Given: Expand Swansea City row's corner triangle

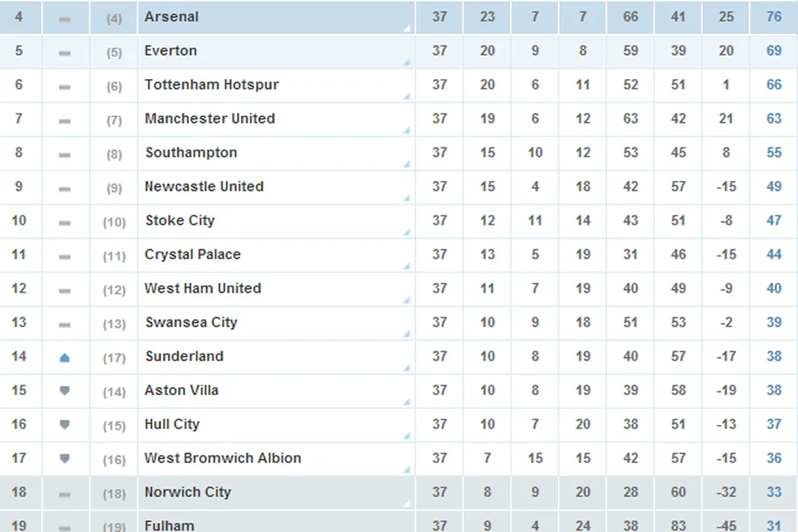Looking at the screenshot, I should [x=408, y=334].
